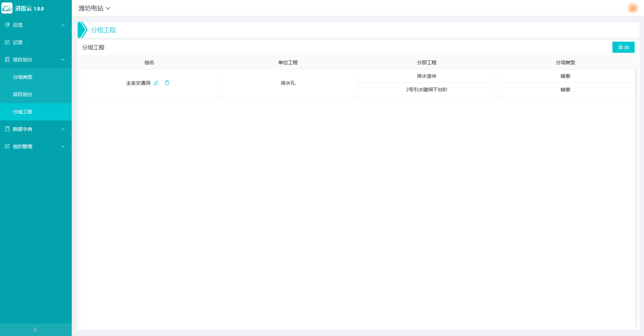The width and height of the screenshot is (644, 336).
Task: Select the 分项类型 submenu item
Action: [x=23, y=77]
